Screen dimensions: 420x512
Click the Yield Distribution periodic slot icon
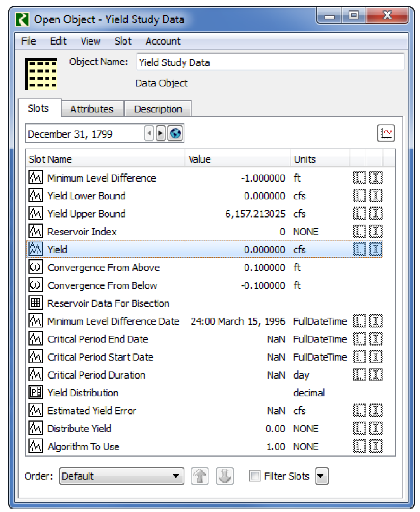[x=36, y=393]
